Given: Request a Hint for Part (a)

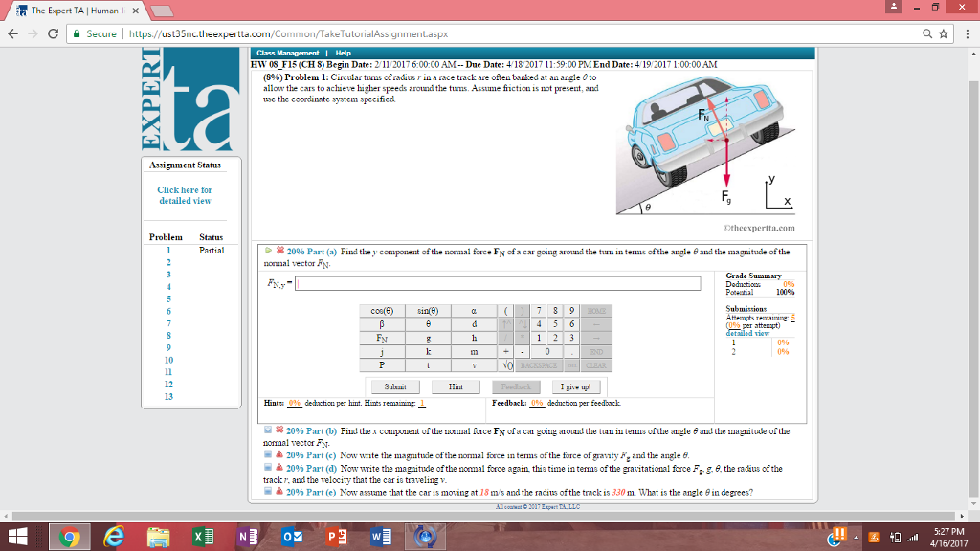Looking at the screenshot, I should (x=456, y=386).
